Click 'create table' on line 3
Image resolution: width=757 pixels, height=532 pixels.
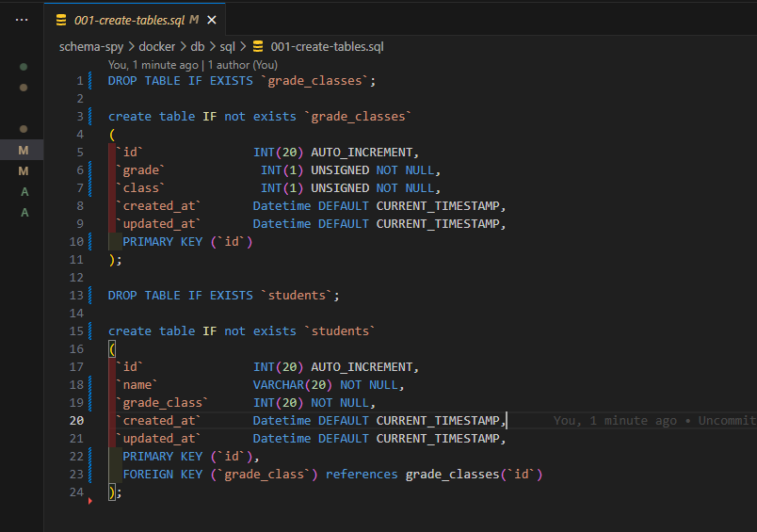(152, 117)
